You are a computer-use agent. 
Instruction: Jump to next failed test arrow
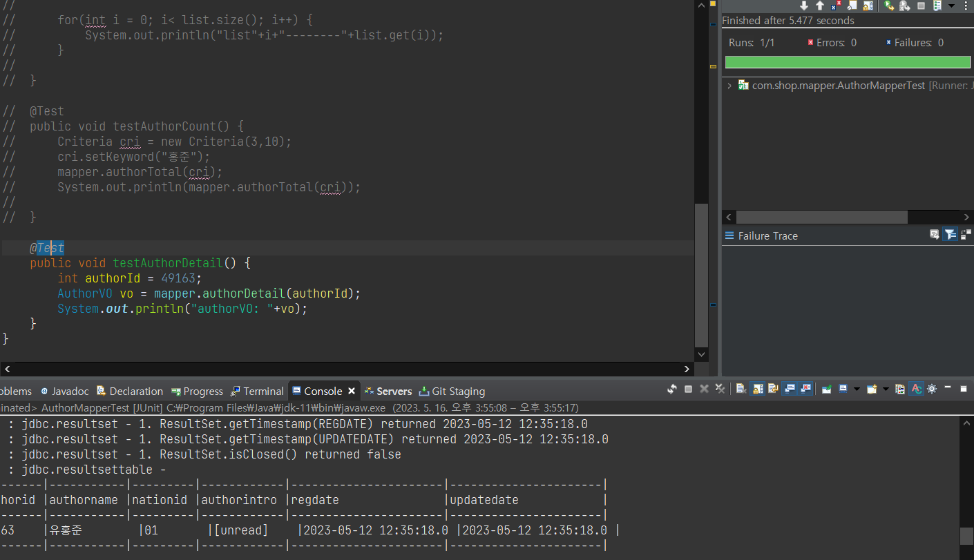tap(804, 6)
